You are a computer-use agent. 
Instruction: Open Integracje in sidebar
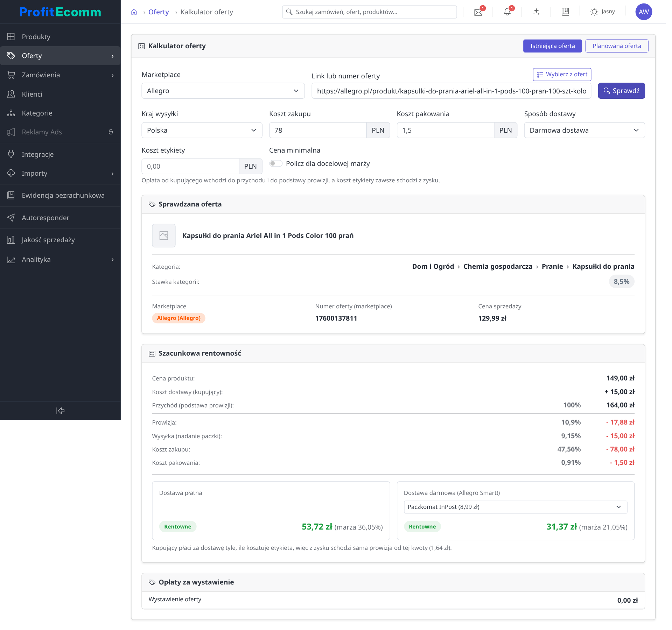[x=60, y=154]
